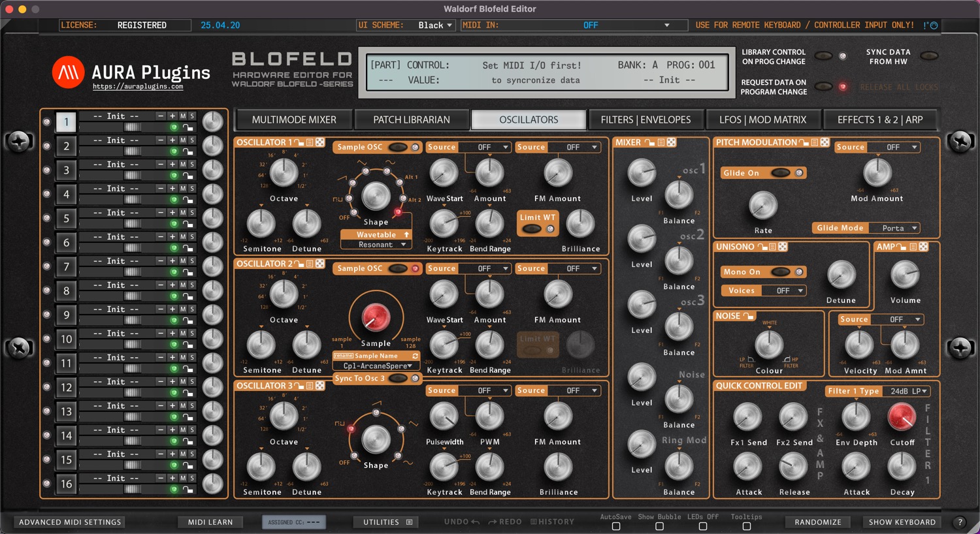The image size is (980, 534).
Task: Check the AutoSave checkbox
Action: point(616,526)
